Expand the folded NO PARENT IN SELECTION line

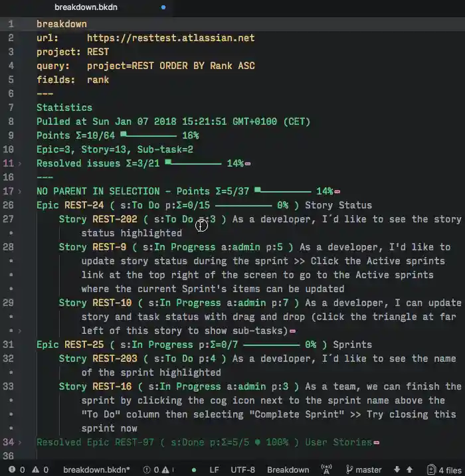pos(20,192)
